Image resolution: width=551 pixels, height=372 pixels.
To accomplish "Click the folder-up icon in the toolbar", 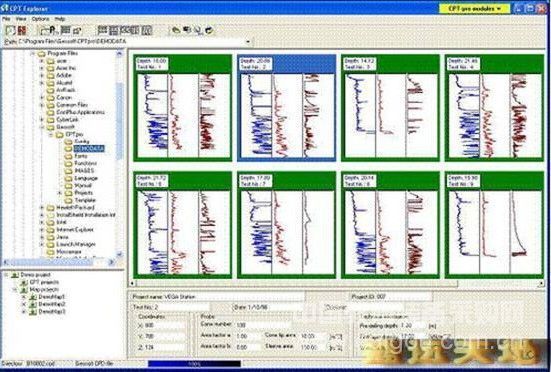I will tap(45, 31).
